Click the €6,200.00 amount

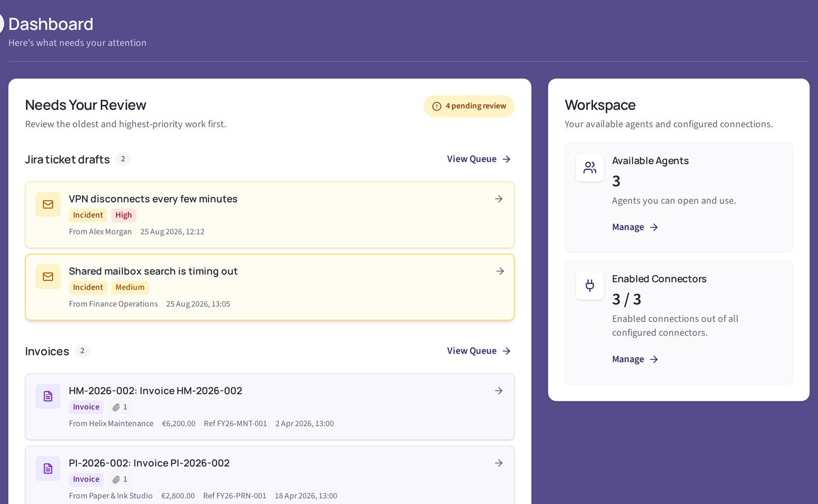(x=178, y=423)
